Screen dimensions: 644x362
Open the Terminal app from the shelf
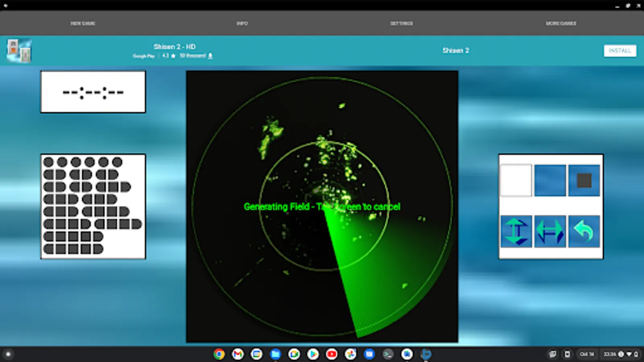click(x=388, y=354)
